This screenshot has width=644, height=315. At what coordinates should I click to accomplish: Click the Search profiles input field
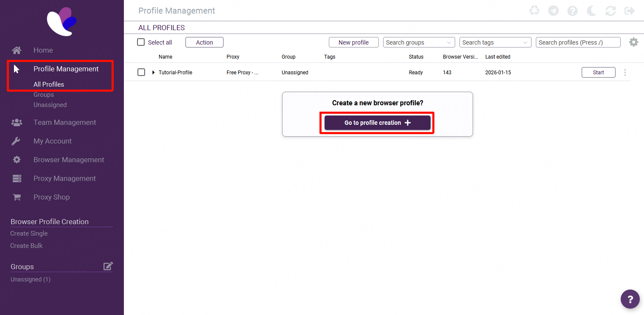(x=578, y=42)
